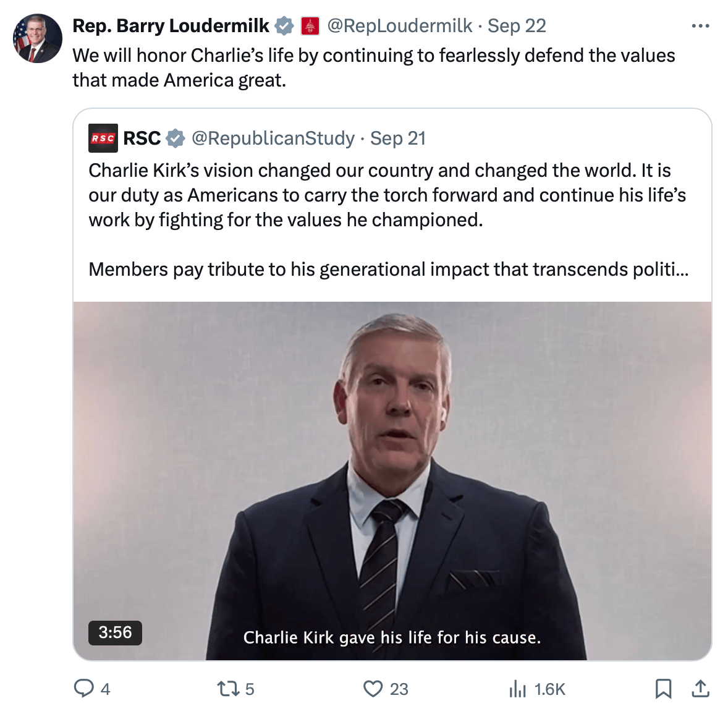Click the red Capitol affiliation badge
Viewport: 728px width, 706px height.
point(310,26)
